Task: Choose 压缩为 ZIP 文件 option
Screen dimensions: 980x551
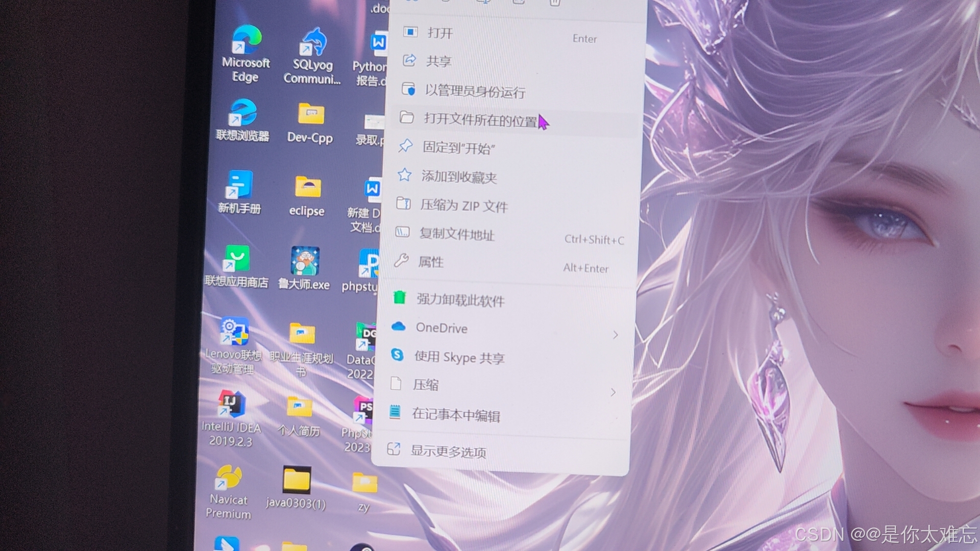Action: [463, 206]
